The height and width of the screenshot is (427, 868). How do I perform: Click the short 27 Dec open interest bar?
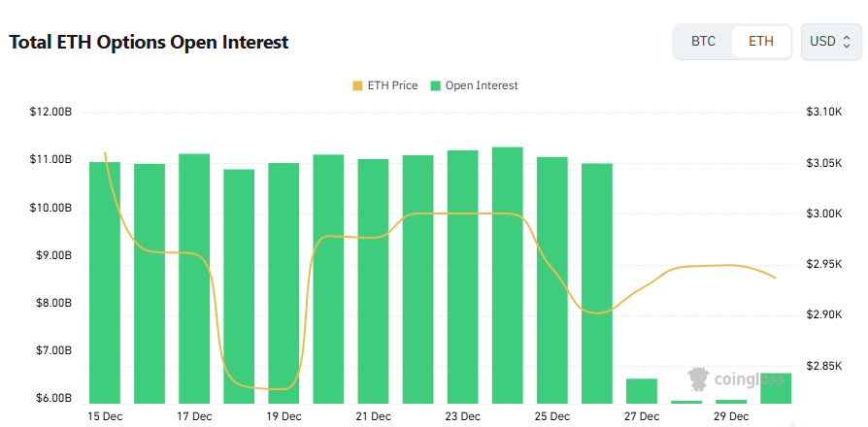[x=642, y=391]
